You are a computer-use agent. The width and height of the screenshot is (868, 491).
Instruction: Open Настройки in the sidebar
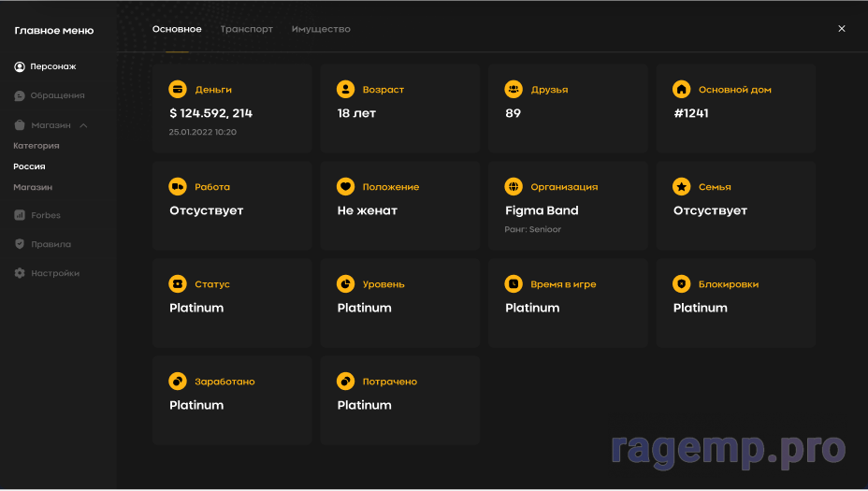point(47,273)
